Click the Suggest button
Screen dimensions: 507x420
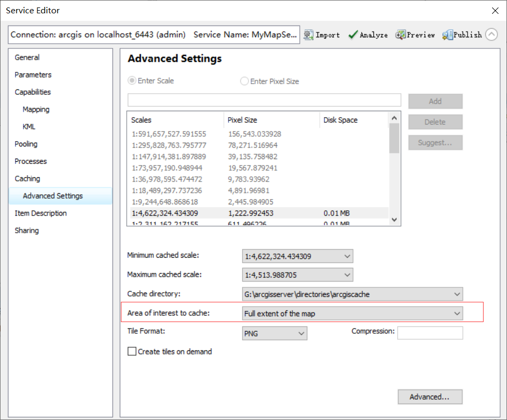(x=435, y=143)
